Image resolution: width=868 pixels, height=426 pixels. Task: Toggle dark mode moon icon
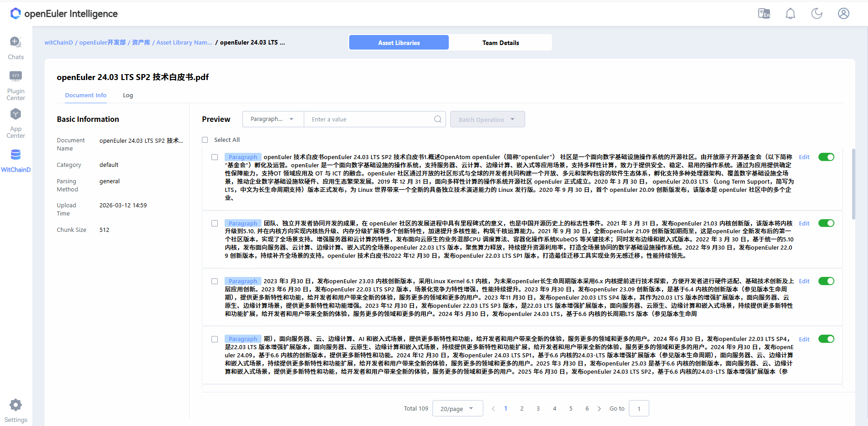[x=817, y=14]
